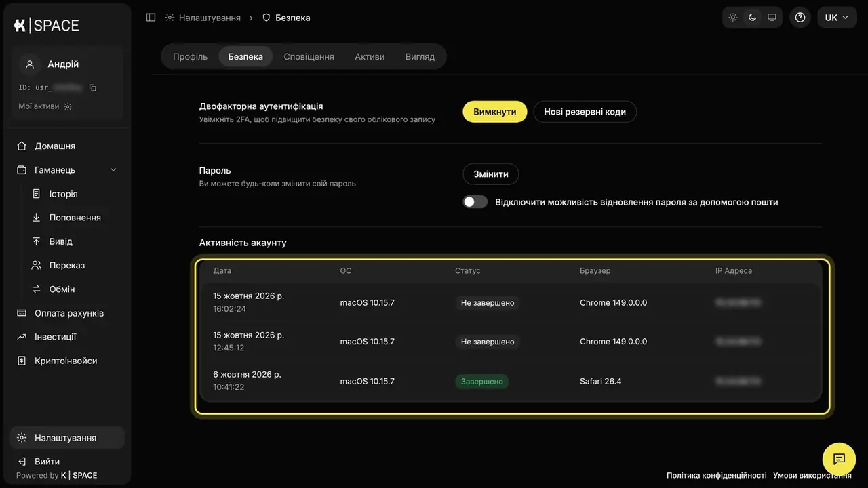Open the help question mark icon
868x488 pixels.
point(800,18)
